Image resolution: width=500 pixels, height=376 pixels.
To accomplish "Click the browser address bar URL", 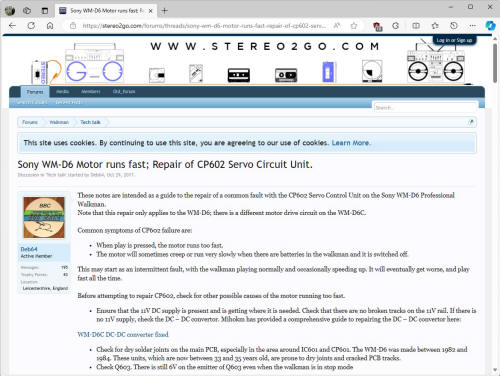I will point(204,26).
